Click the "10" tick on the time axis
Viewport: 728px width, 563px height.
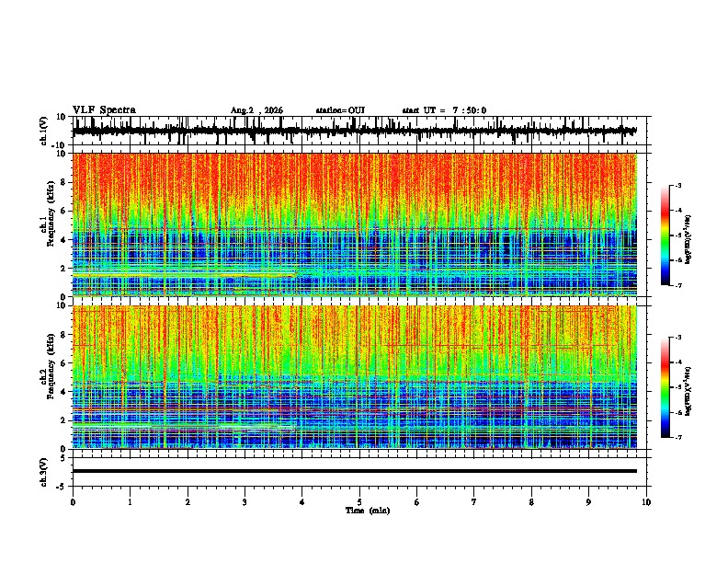point(646,502)
